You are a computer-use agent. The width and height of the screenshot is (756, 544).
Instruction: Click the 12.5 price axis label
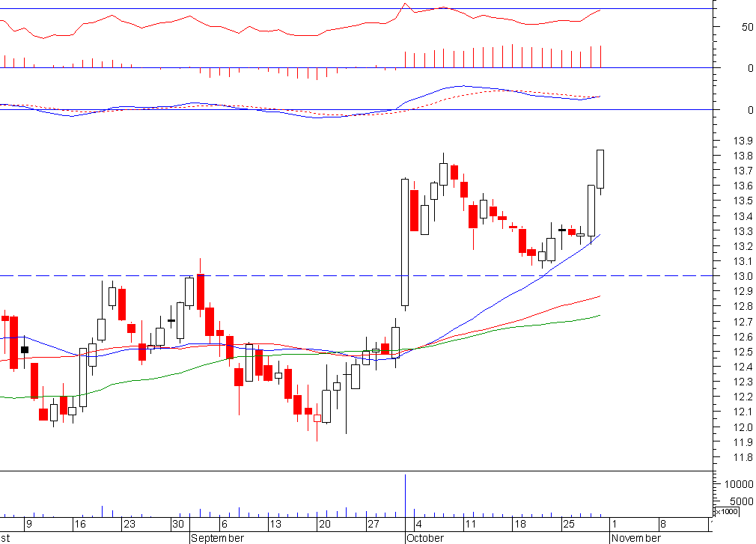pos(743,352)
